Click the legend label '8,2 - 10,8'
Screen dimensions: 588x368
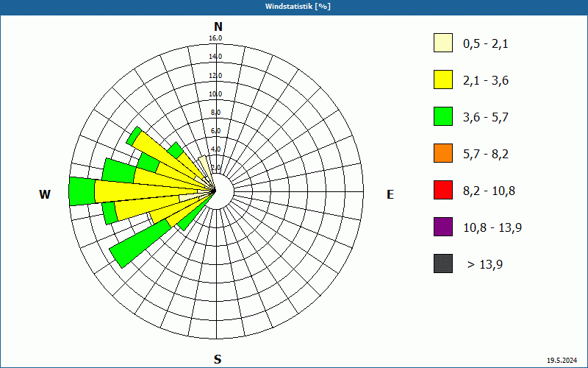(489, 191)
